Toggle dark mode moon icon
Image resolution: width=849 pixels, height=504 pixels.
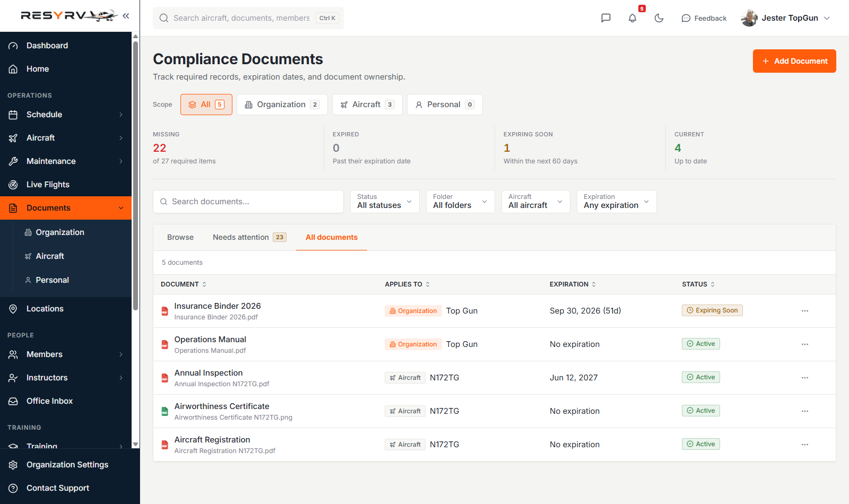[x=659, y=18]
